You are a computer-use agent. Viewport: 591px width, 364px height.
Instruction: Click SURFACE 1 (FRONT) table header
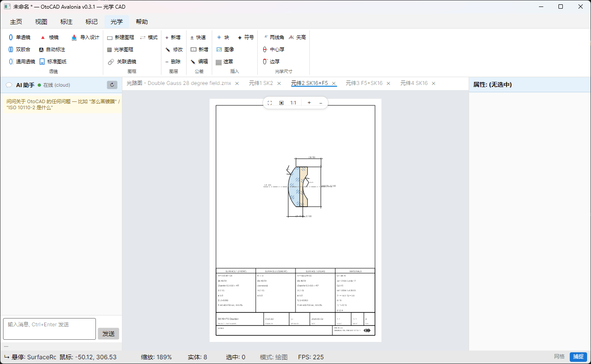(236, 271)
